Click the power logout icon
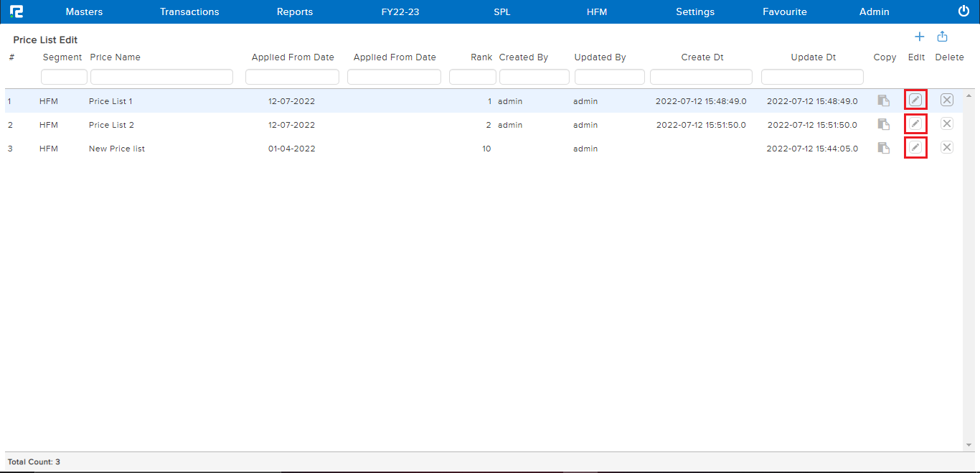Viewport: 980px width, 473px height. pos(963,11)
